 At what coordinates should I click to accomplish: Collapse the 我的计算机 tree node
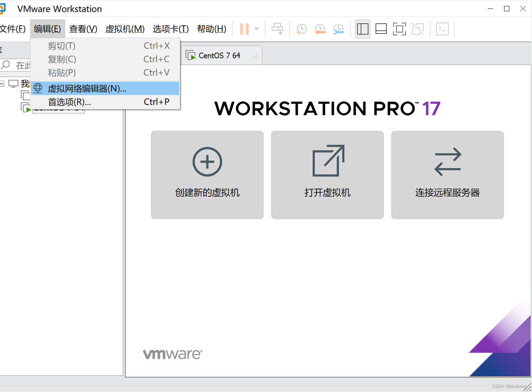[2, 83]
